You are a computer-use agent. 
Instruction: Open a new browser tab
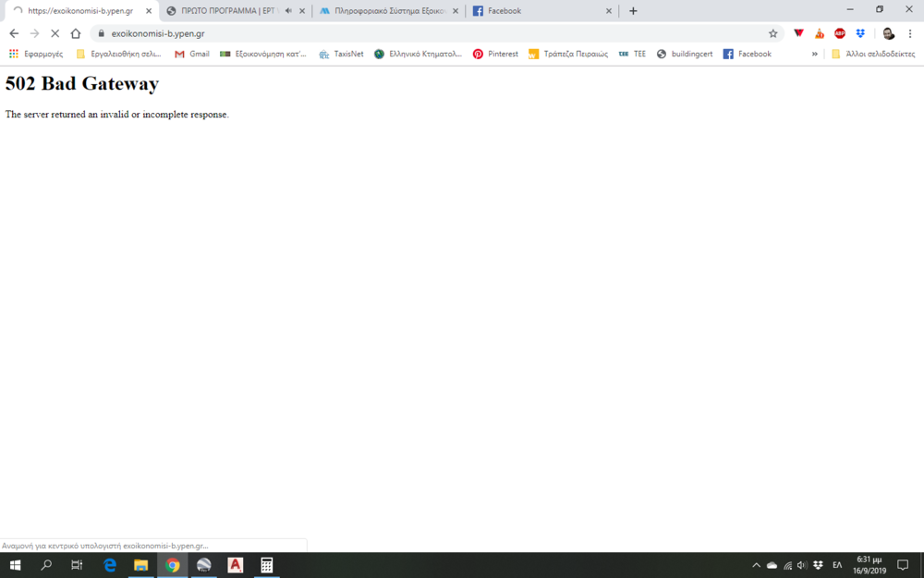(633, 11)
